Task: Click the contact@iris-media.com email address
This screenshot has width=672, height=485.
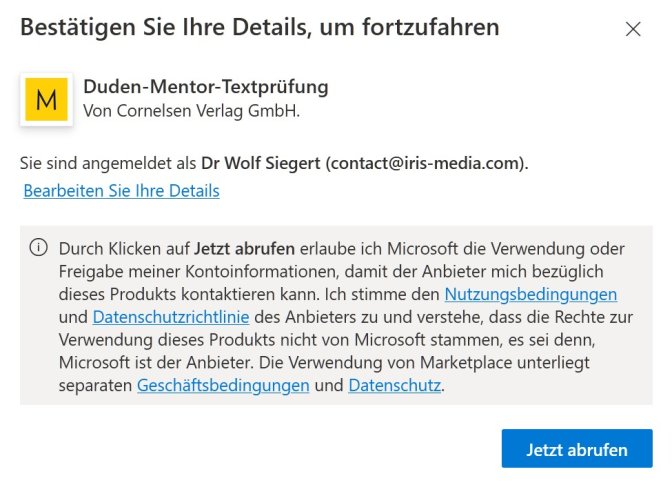Action: (x=425, y=163)
